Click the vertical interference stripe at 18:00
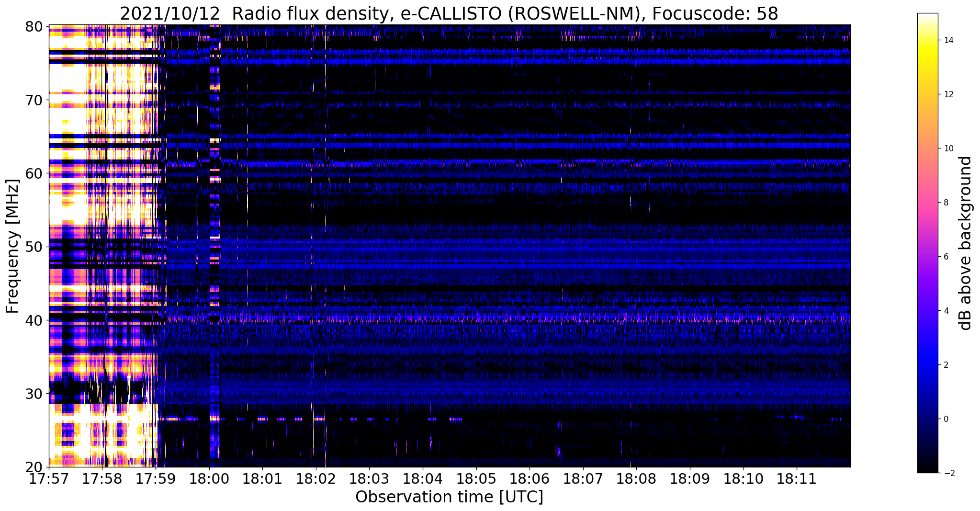980x511 pixels. click(x=214, y=246)
